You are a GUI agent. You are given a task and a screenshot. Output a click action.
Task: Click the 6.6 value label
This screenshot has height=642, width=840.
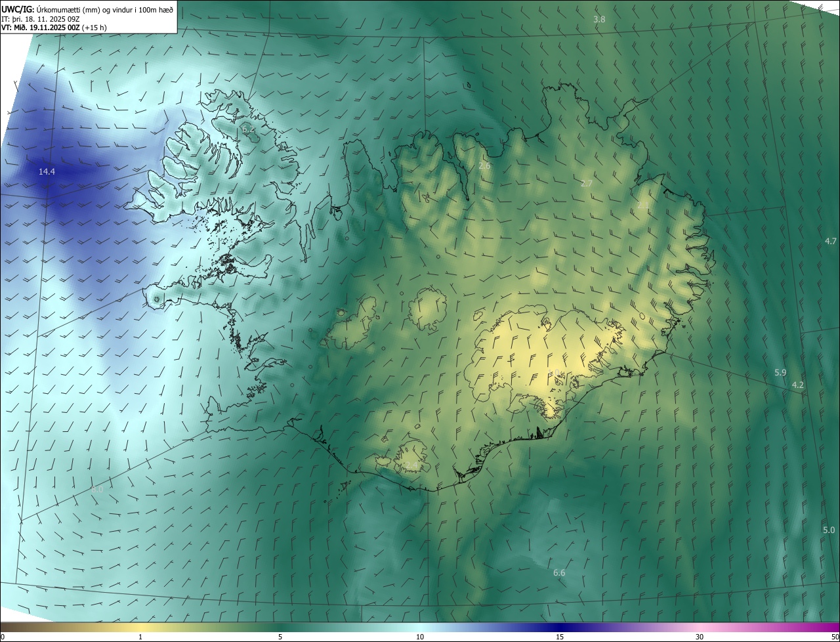559,572
